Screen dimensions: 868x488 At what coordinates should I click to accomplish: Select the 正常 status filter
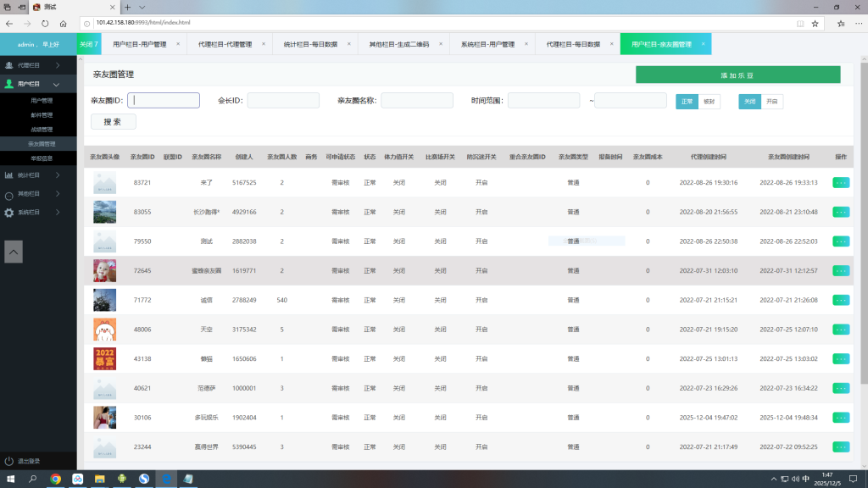[686, 101]
